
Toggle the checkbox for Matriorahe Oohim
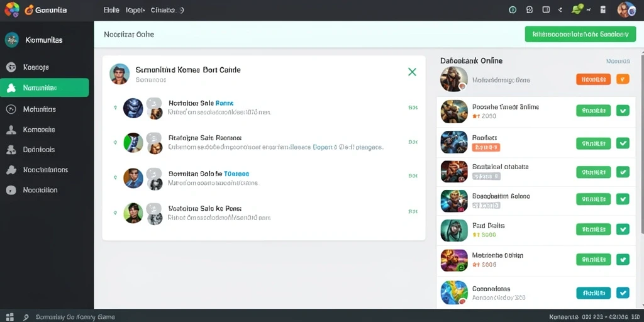coord(623,260)
